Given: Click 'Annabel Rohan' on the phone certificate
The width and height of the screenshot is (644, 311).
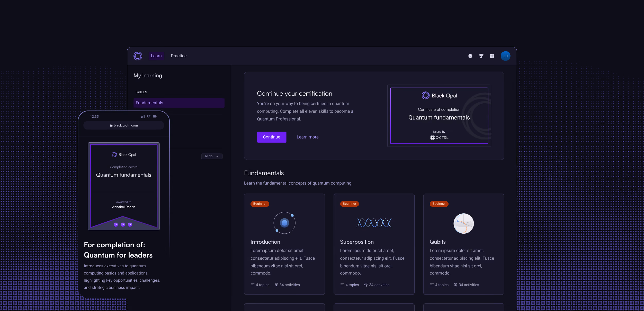Looking at the screenshot, I should pos(123,207).
